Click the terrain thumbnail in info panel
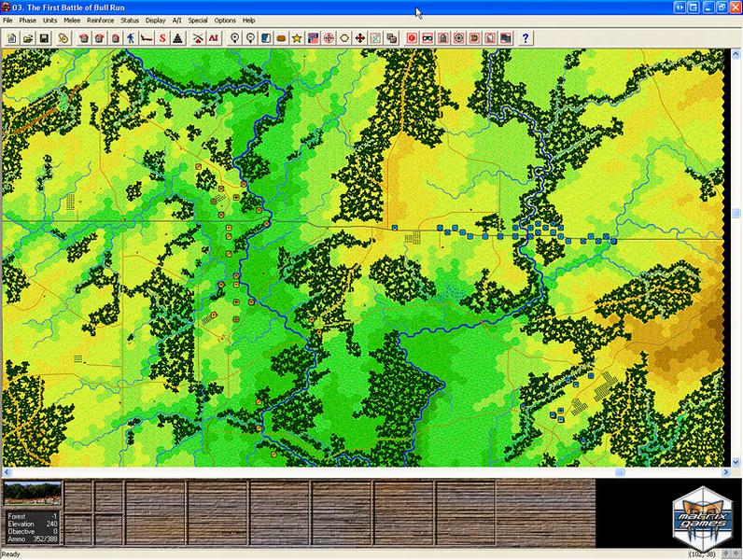This screenshot has width=743, height=560. tap(33, 493)
